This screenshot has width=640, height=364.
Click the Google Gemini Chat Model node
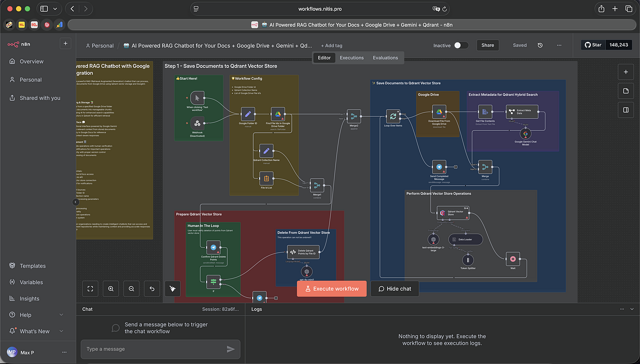pos(525,133)
